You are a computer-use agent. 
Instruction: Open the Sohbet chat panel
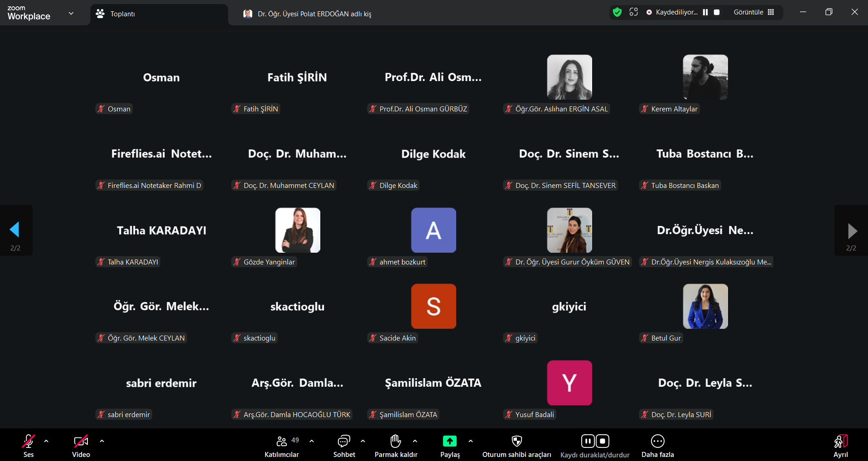point(344,442)
